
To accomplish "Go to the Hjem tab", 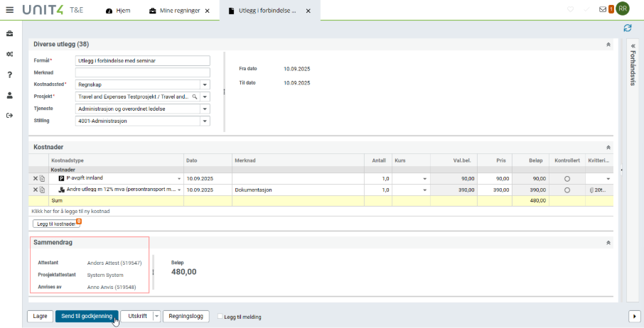I will point(118,11).
